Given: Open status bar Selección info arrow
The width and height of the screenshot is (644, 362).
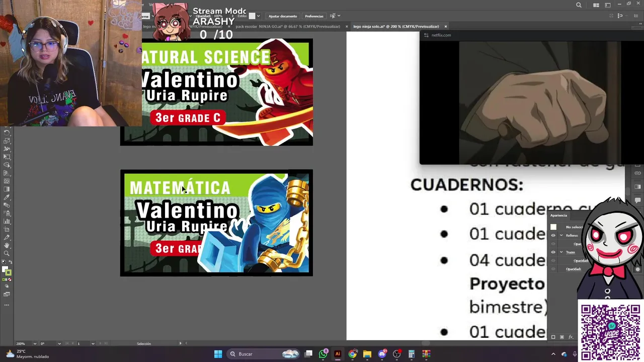Looking at the screenshot, I should (180, 343).
